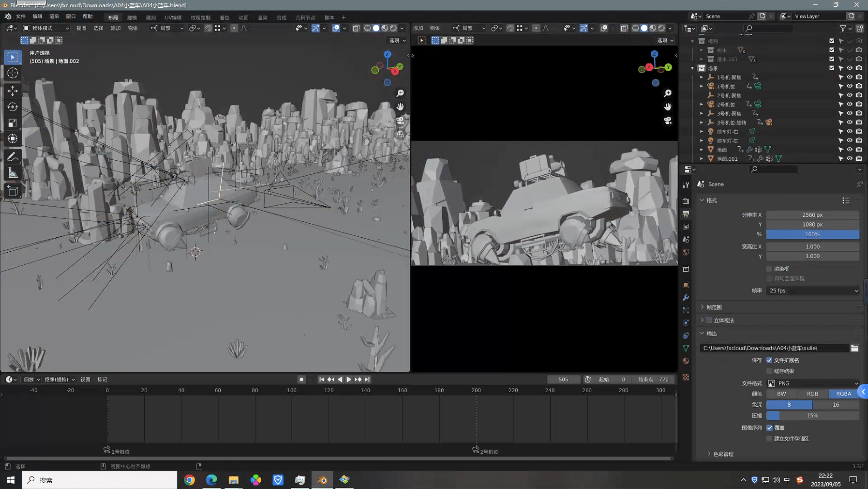Hide 地面.001 with its eye icon
The height and width of the screenshot is (489, 868).
849,159
